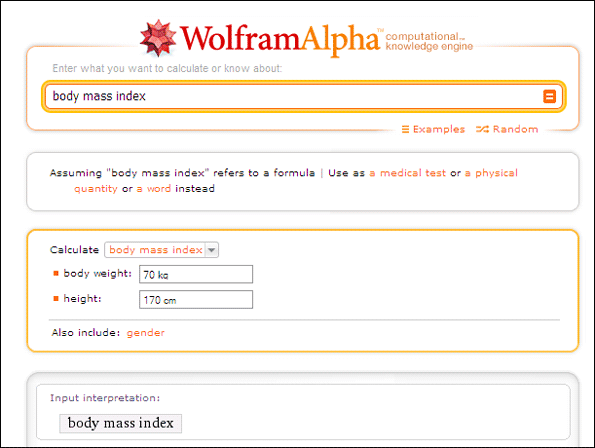The width and height of the screenshot is (595, 448).
Task: Open the Random link
Action: [515, 129]
